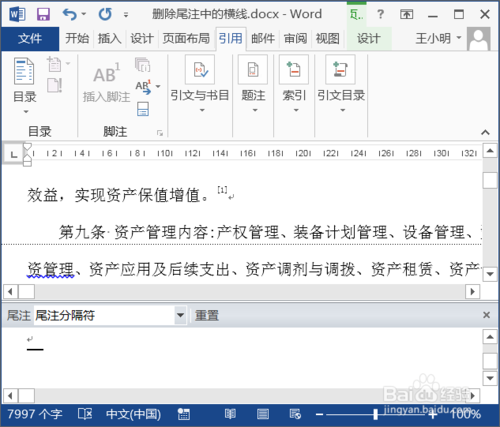Open the green contextual 设计 tab
The width and height of the screenshot is (500, 427).
coord(369,39)
